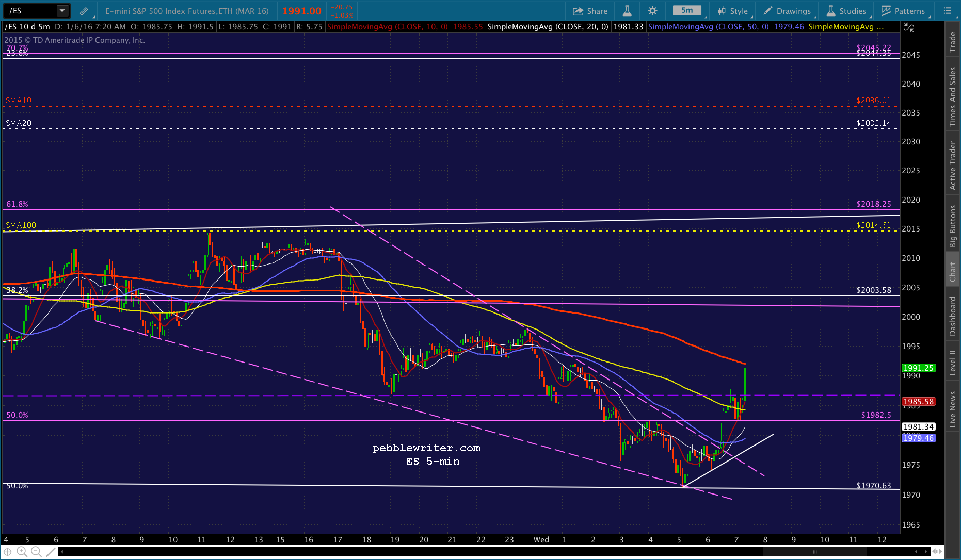
Task: Click the $2003.58 level label
Action: [x=874, y=290]
